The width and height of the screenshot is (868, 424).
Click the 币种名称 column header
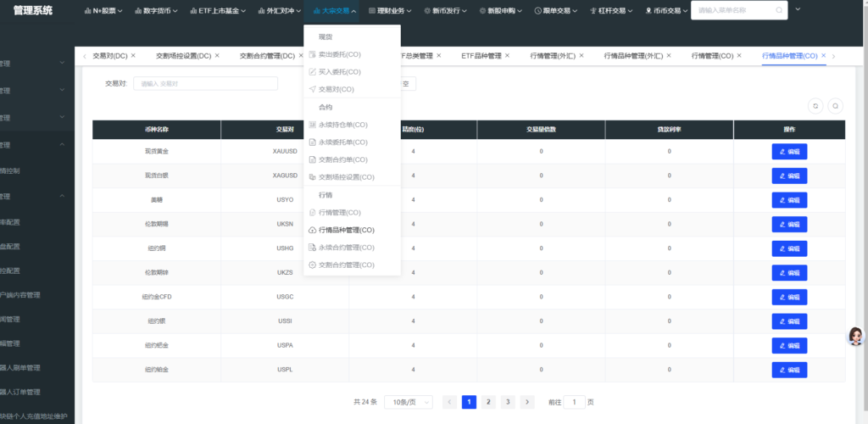[157, 130]
